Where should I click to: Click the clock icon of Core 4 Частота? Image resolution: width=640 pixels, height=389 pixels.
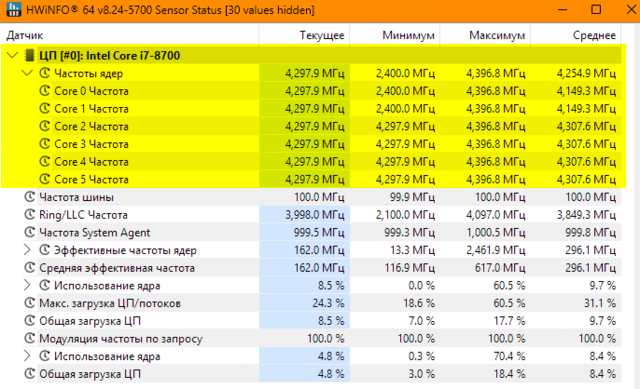44,162
